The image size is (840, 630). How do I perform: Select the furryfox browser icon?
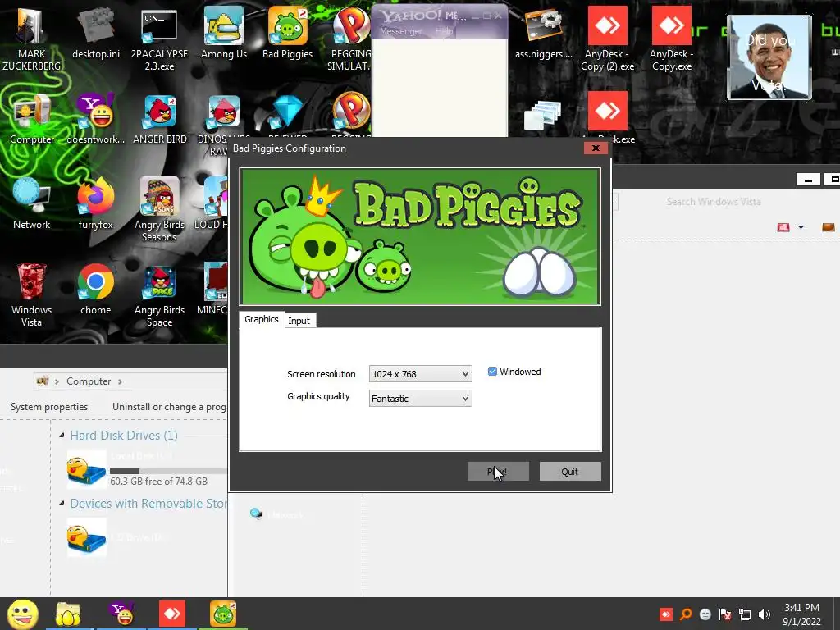pos(95,203)
